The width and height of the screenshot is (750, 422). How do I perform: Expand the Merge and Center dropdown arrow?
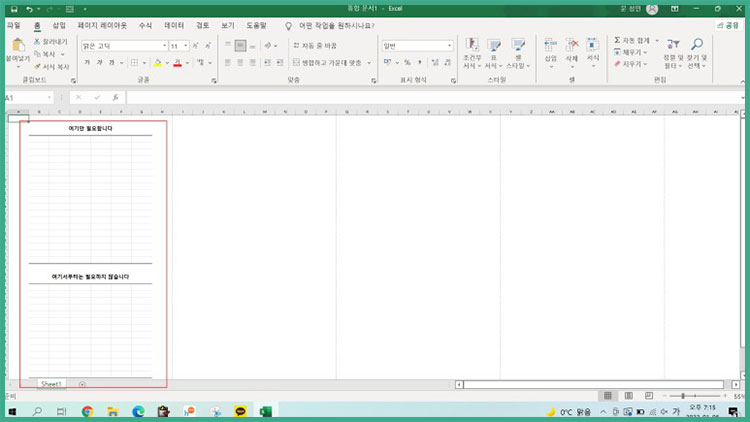tap(369, 63)
